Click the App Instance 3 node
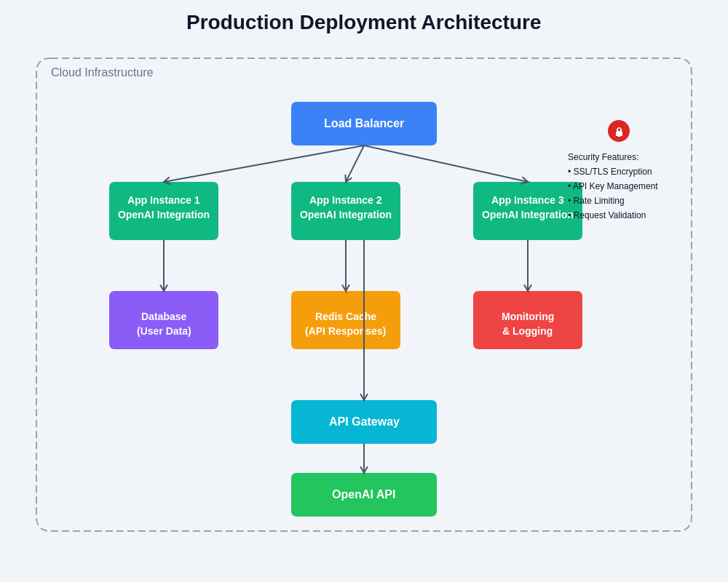 (521, 211)
